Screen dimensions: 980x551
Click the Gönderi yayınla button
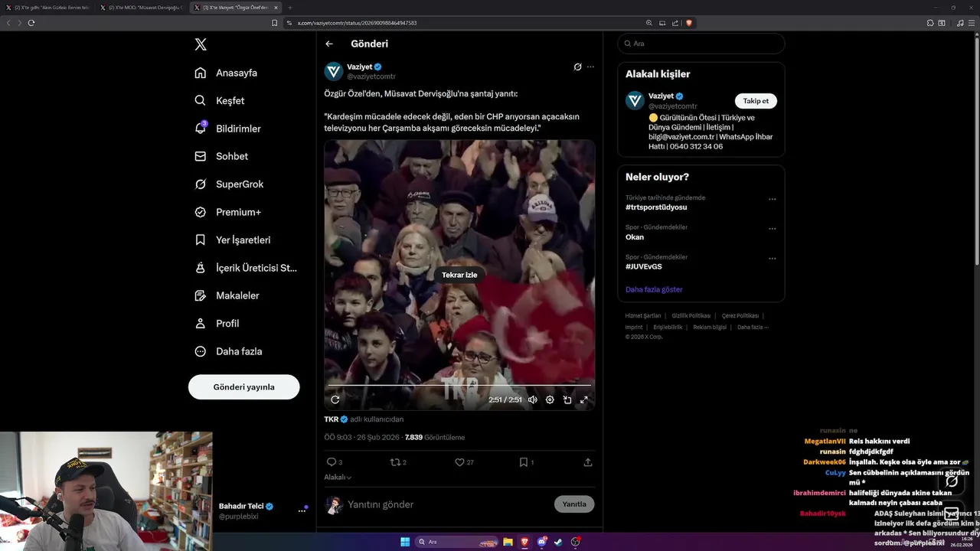coord(243,387)
